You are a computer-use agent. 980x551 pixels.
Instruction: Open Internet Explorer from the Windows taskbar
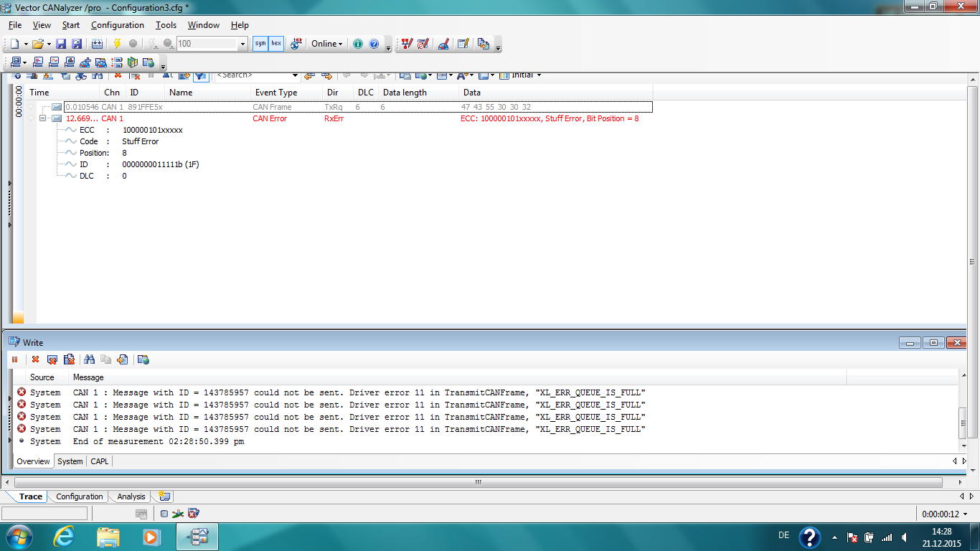tap(64, 536)
